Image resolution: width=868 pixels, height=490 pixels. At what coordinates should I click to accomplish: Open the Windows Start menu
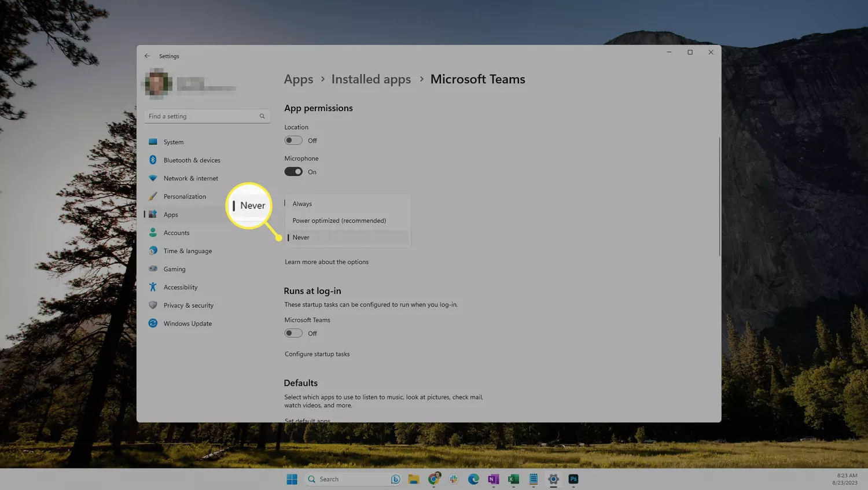pos(292,479)
